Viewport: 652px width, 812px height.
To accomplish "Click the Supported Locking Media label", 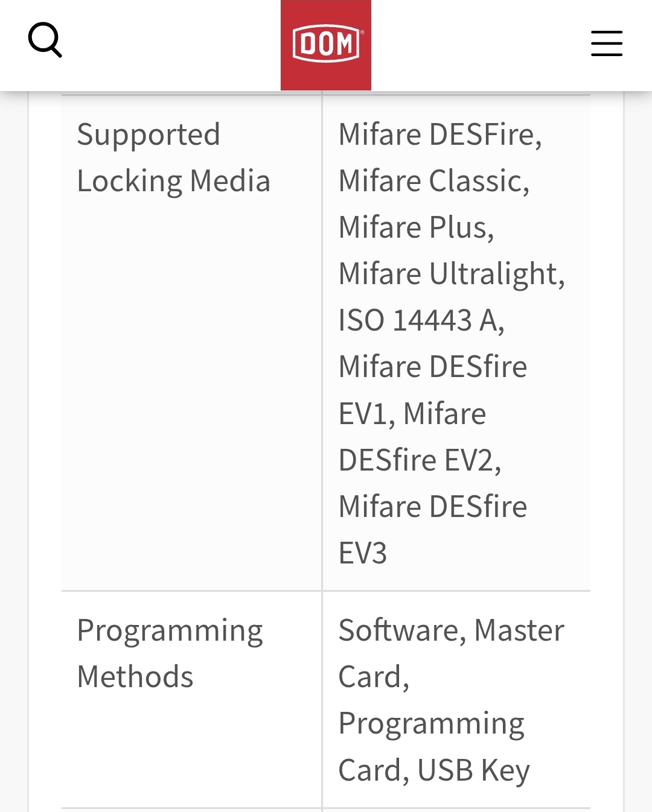I will click(x=173, y=157).
